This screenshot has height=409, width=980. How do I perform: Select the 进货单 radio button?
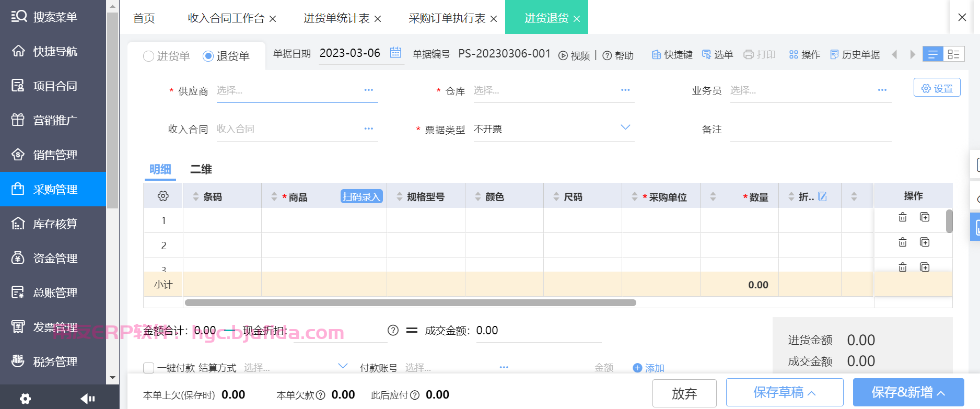[148, 56]
